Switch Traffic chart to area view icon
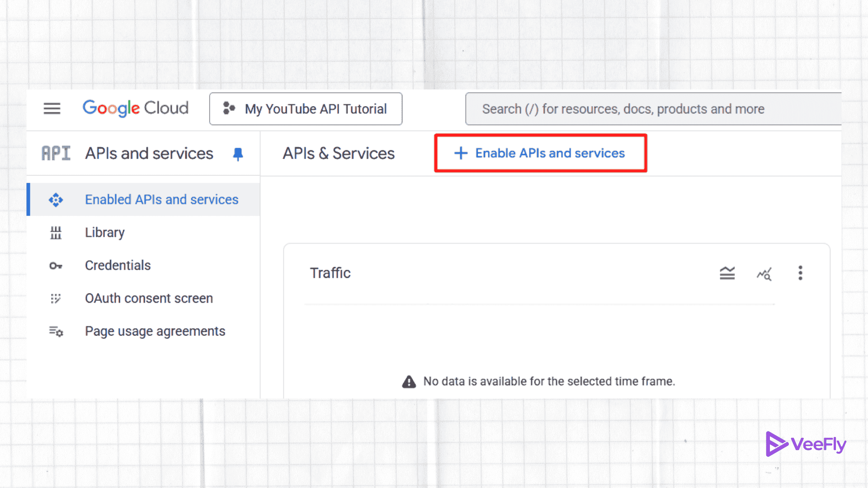 [727, 273]
